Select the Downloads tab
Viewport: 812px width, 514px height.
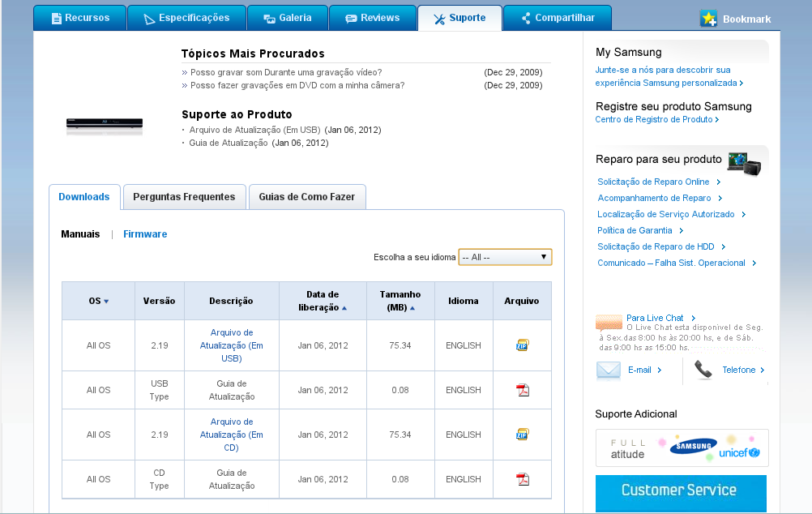pyautogui.click(x=84, y=197)
